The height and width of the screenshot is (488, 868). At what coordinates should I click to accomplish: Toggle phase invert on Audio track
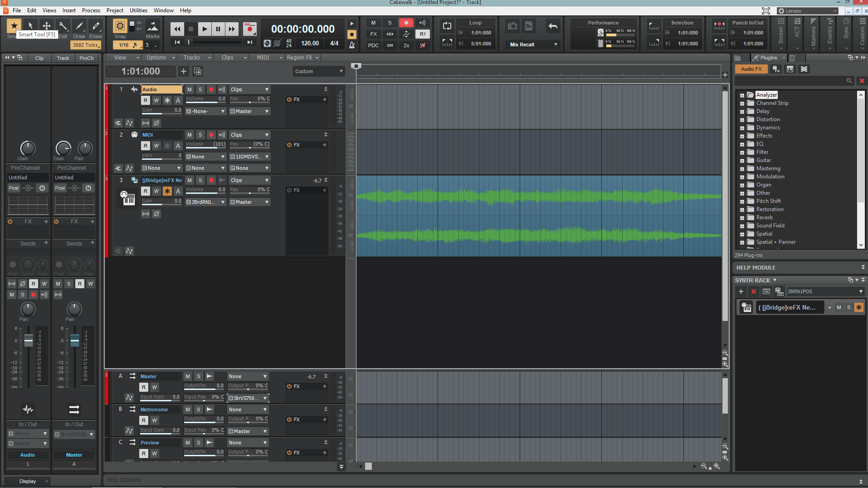point(156,123)
